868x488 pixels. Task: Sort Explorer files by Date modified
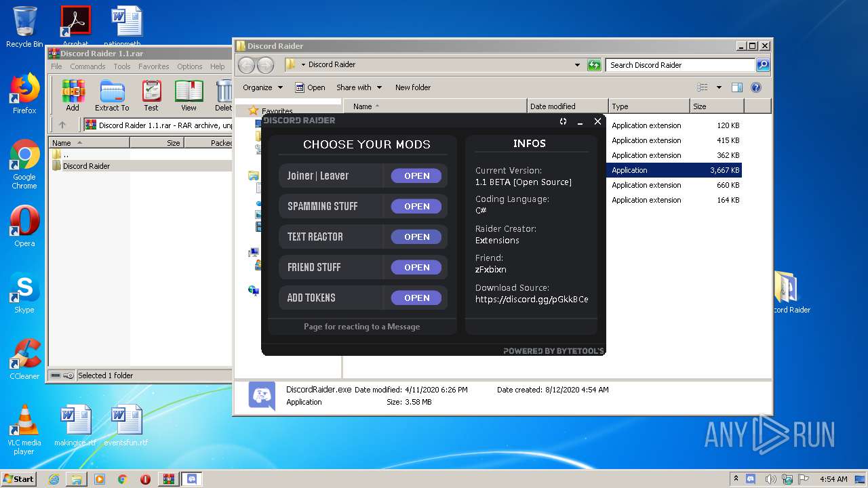[x=567, y=106]
